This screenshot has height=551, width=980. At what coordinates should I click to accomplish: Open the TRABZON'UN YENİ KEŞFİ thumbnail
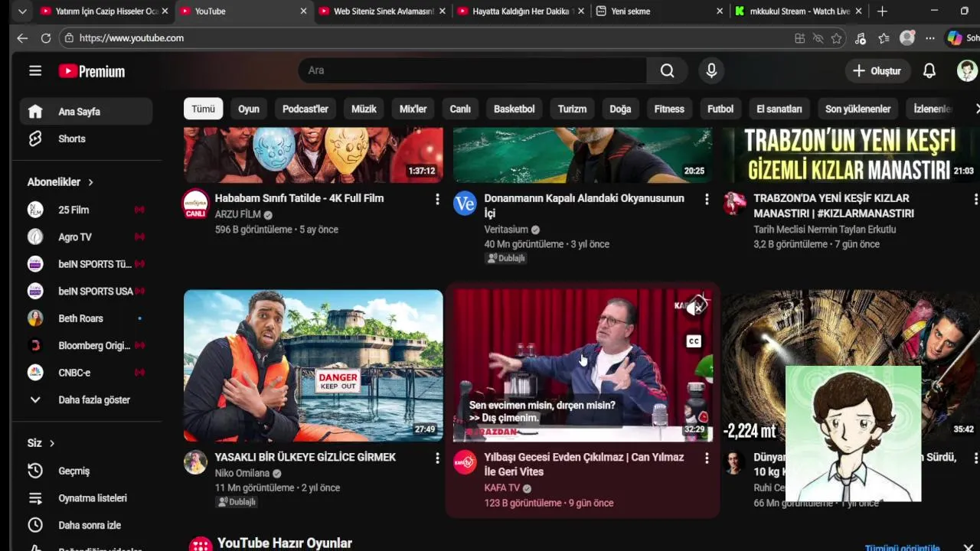tap(851, 155)
